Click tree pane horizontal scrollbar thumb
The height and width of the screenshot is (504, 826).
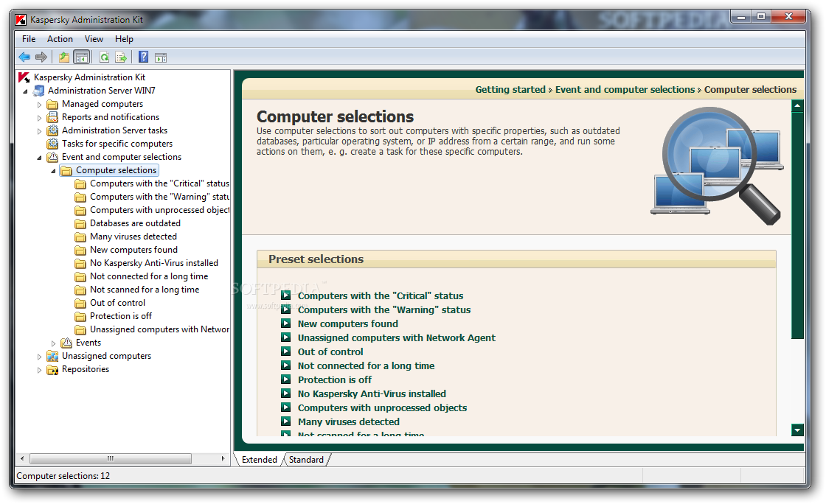coord(110,459)
